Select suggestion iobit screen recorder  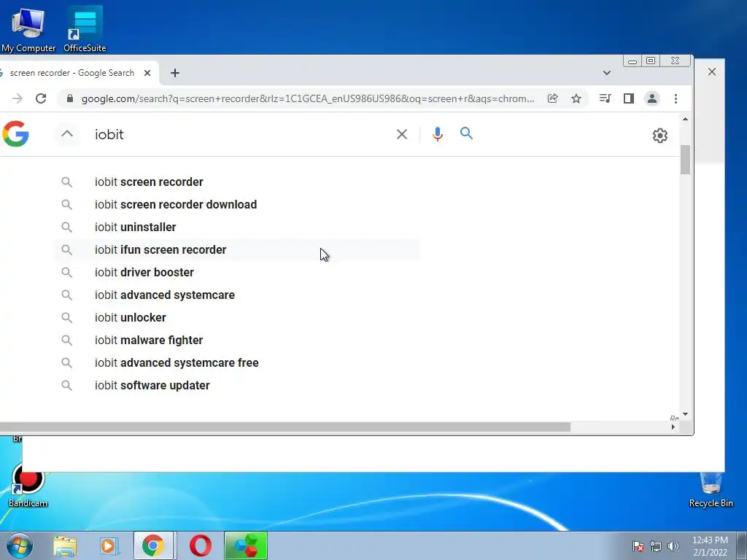click(237, 182)
